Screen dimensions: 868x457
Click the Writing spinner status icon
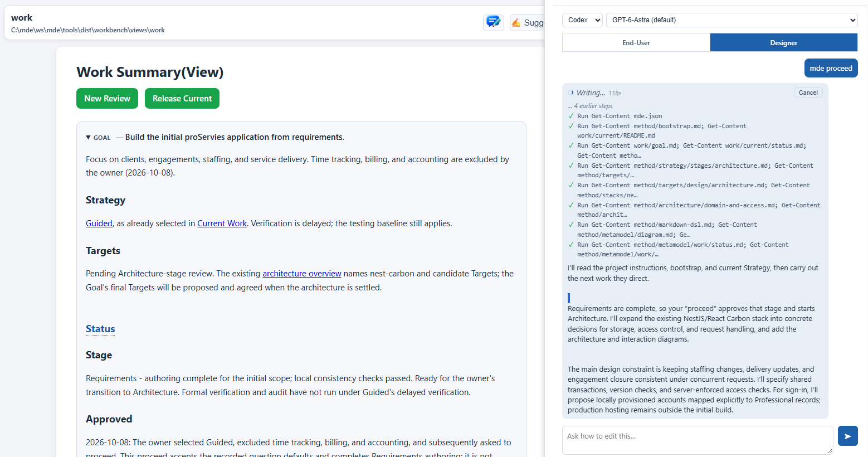570,93
